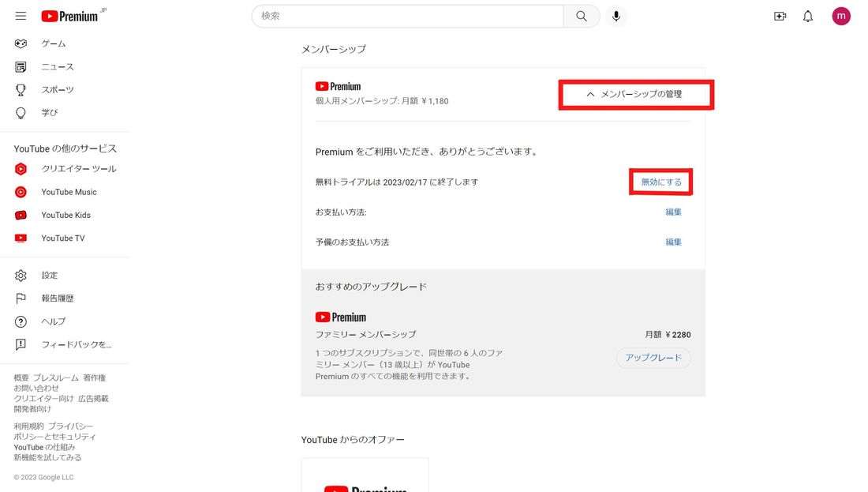Click the プレスルーム footer link

[x=55, y=377]
